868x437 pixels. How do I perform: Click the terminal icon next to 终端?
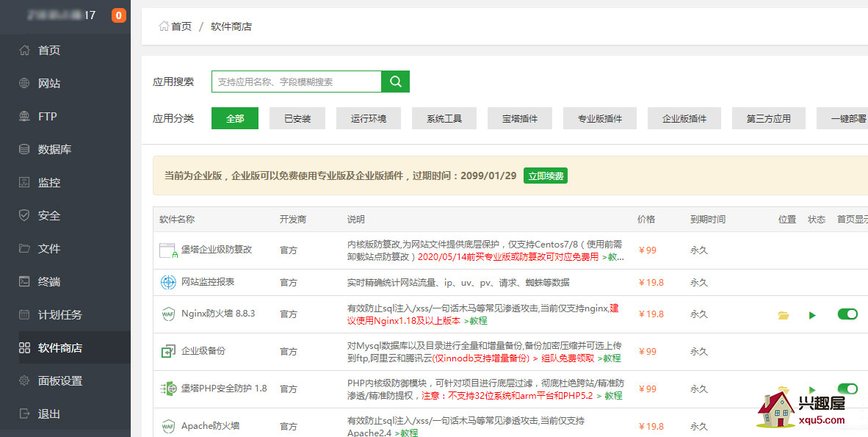(x=24, y=281)
